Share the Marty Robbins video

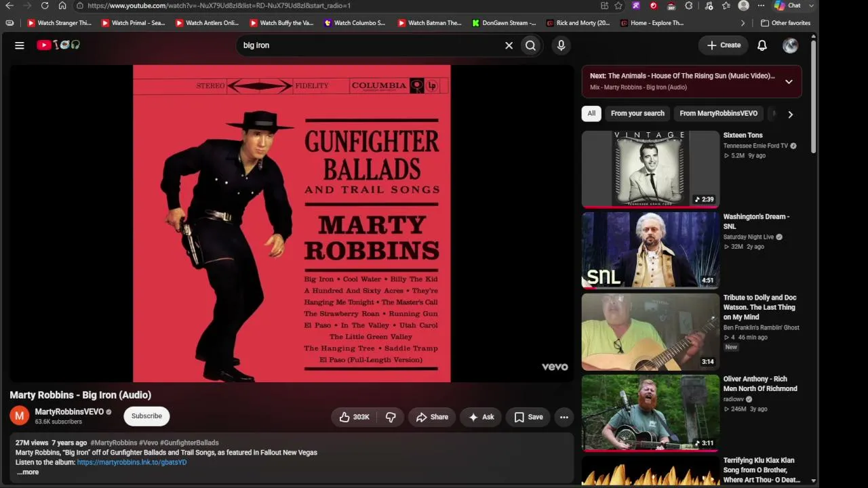pyautogui.click(x=432, y=417)
